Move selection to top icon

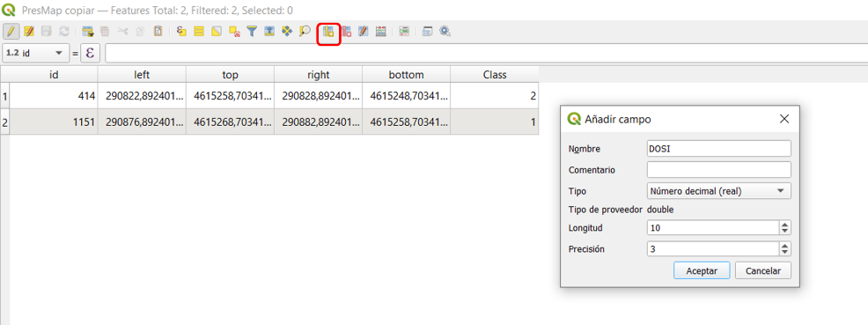(x=269, y=32)
